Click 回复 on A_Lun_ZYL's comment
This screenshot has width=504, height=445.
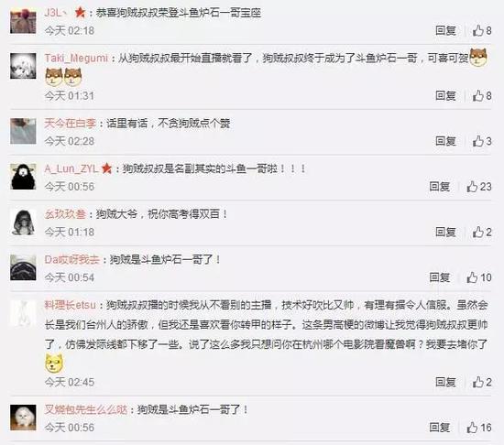tap(439, 187)
